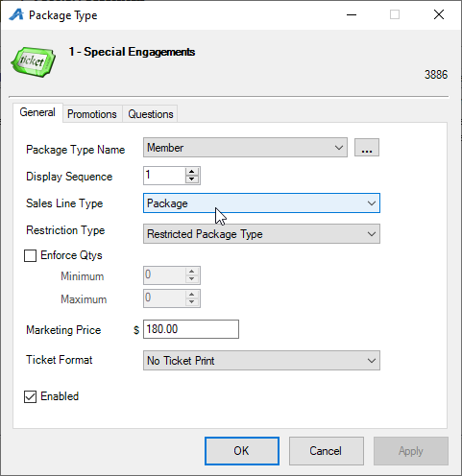Uncheck the Enabled checkbox
This screenshot has height=476, width=462.
coord(30,396)
